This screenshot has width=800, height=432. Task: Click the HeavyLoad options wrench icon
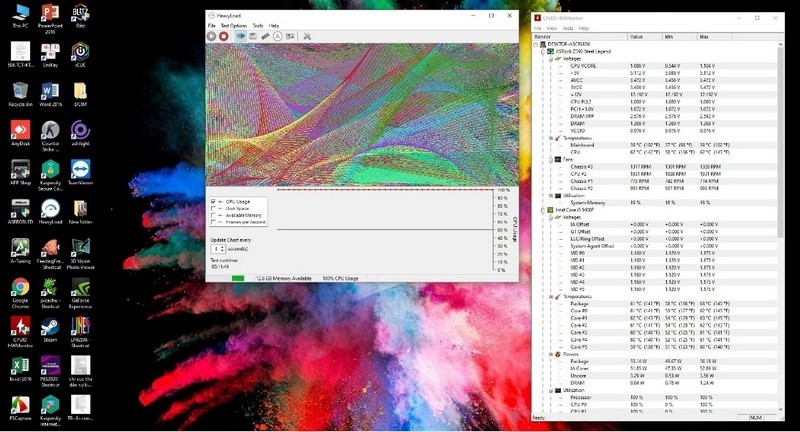(x=306, y=36)
